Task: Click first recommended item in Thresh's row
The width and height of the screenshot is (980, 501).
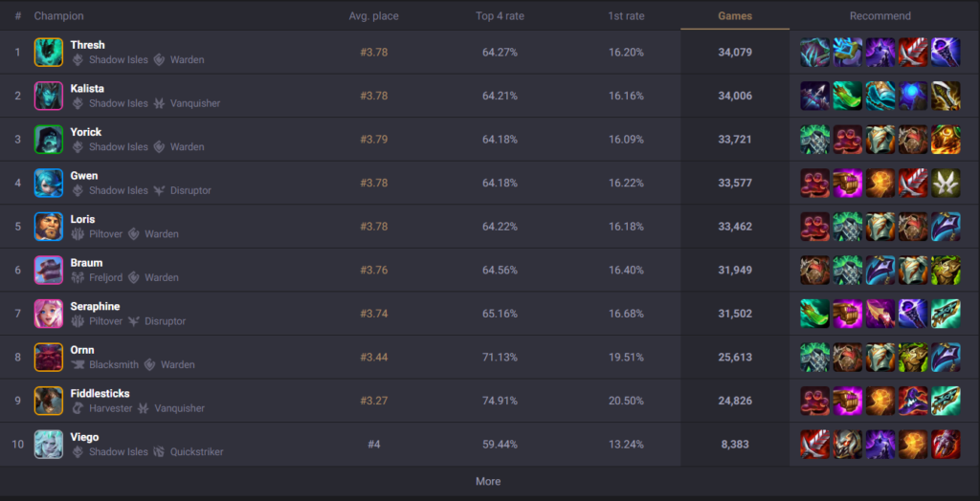Action: point(815,53)
